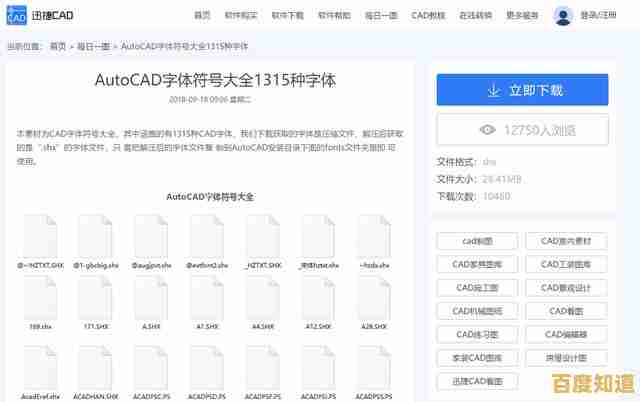Select the CAD室内素材 tag
Screen dimensions: 640x402
[x=566, y=241]
